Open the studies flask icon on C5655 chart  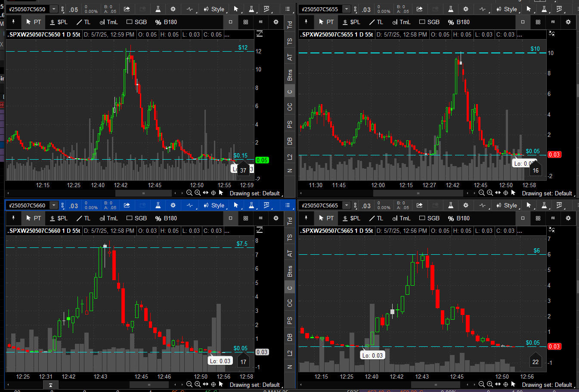[x=451, y=9]
